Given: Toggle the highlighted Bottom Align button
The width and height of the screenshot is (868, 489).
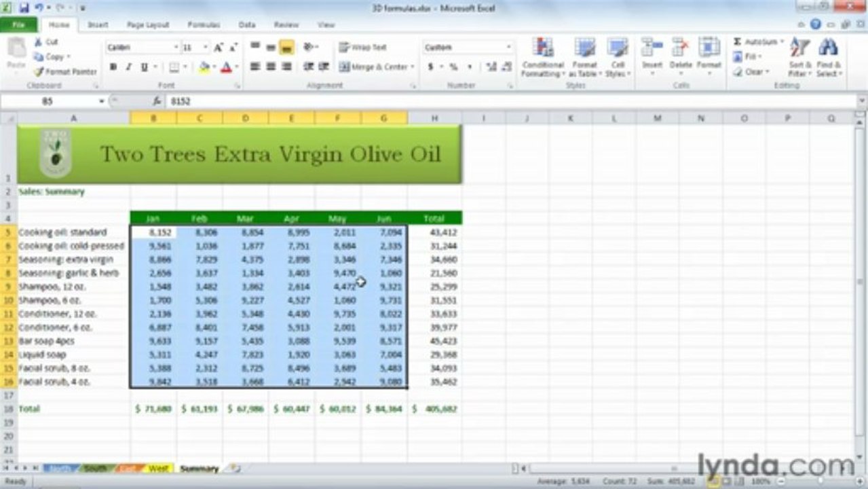Looking at the screenshot, I should pos(286,48).
